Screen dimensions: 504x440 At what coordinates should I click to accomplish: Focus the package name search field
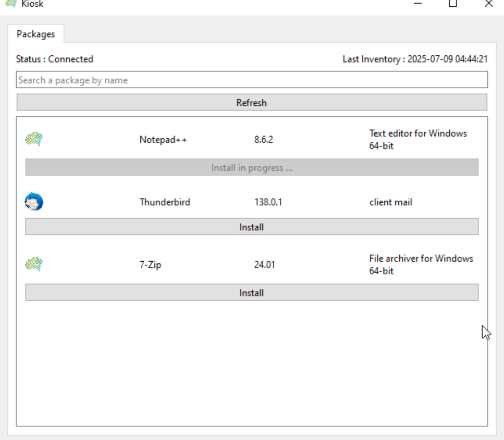pos(251,80)
